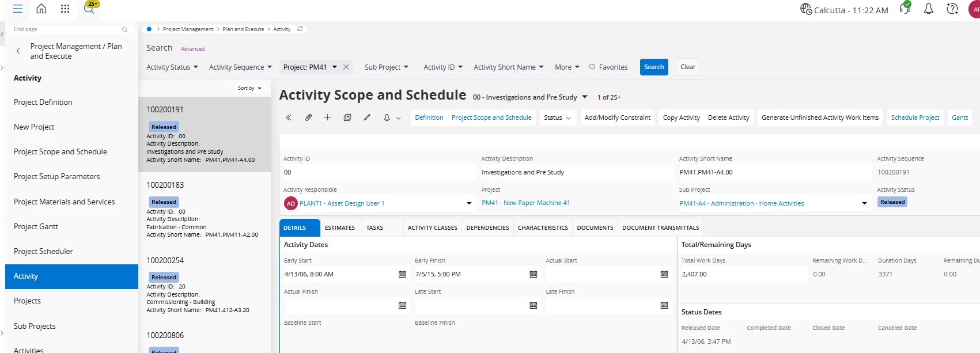Open the help question mark icon
The height and width of the screenshot is (353, 980).
click(x=952, y=9)
